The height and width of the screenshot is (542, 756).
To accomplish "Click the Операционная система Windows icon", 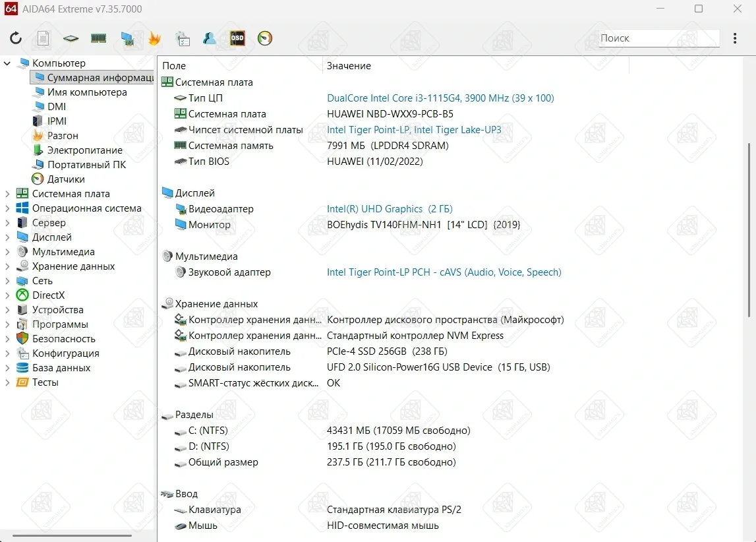I will 22,208.
